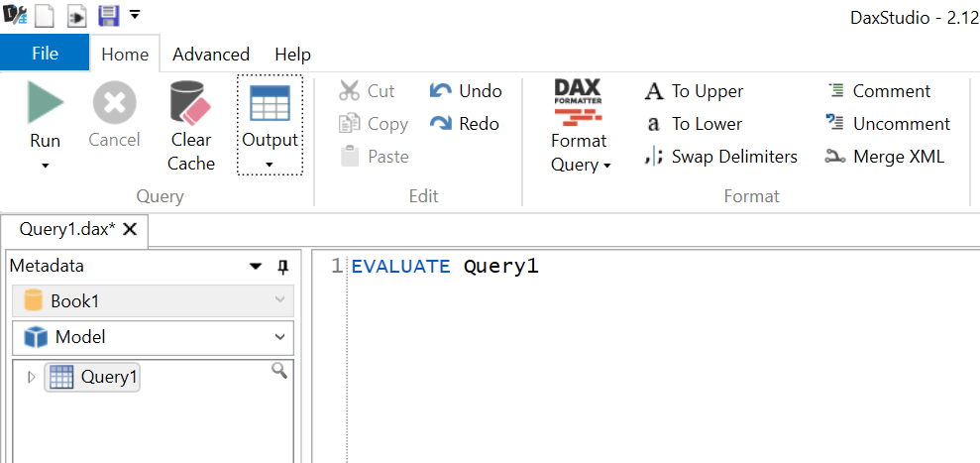The width and height of the screenshot is (980, 463).
Task: Click the Uncomment icon
Action: (x=835, y=123)
